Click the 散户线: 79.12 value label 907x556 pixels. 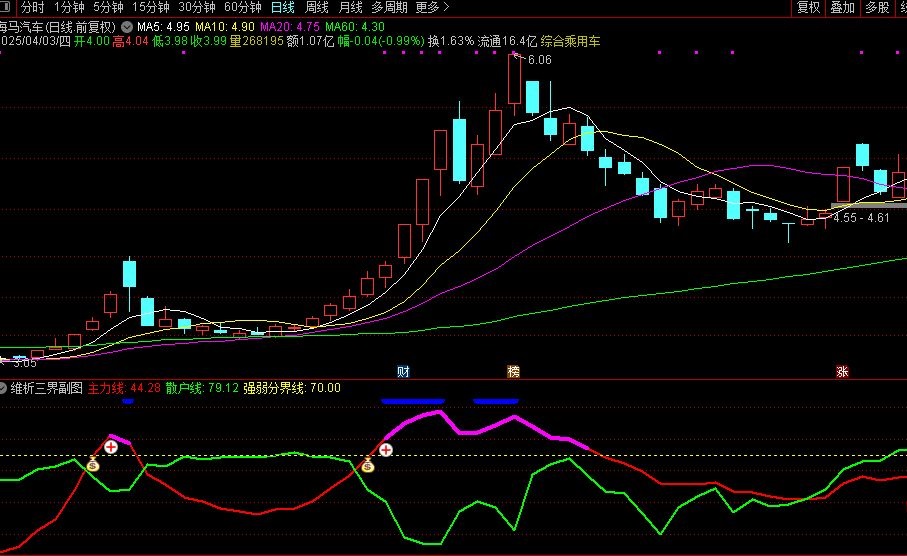click(x=202, y=388)
